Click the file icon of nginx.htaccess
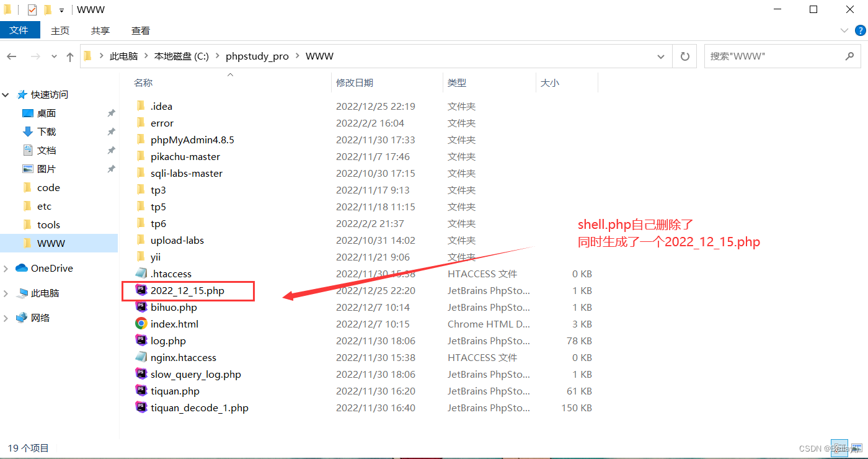Image resolution: width=868 pixels, height=459 pixels. pyautogui.click(x=141, y=357)
